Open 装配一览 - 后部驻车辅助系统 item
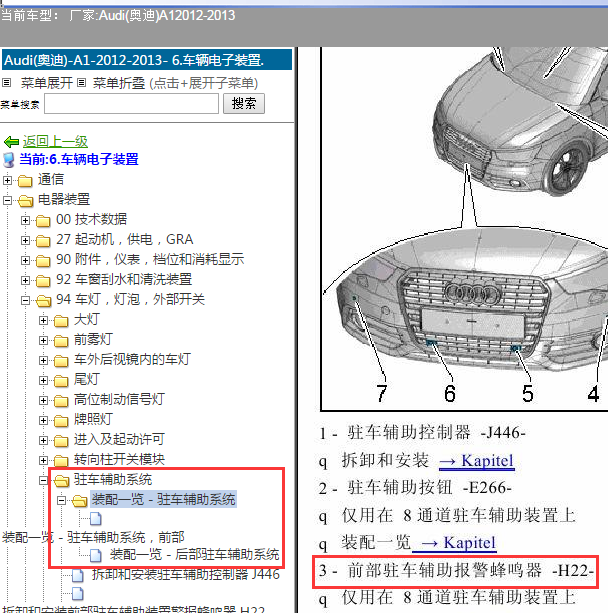The width and height of the screenshot is (608, 613). click(194, 554)
